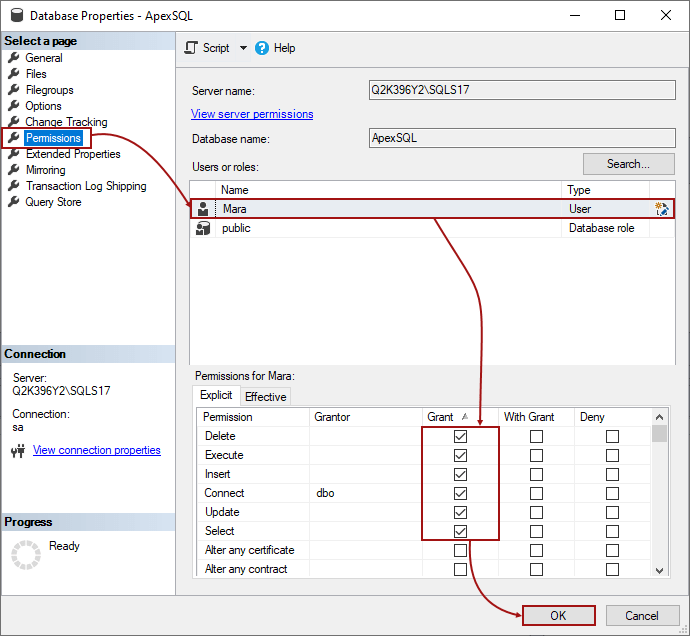Uncheck Grant for Update permission
690x636 pixels.
tap(460, 512)
